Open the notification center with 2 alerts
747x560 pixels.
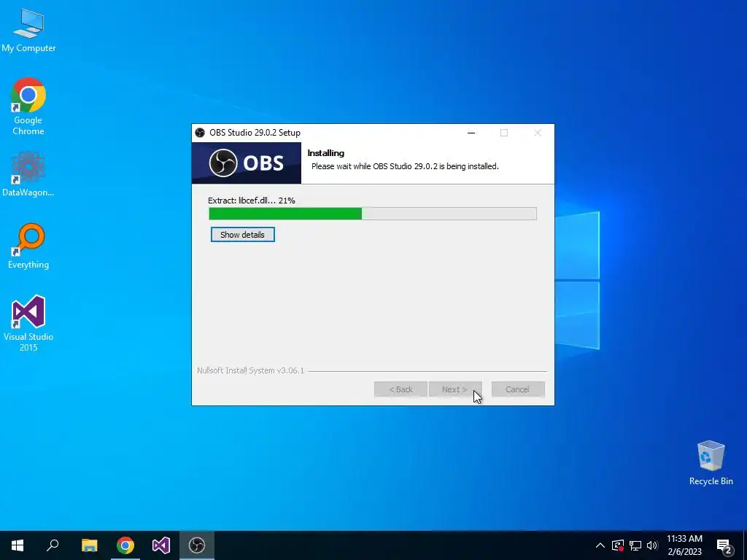(x=724, y=545)
